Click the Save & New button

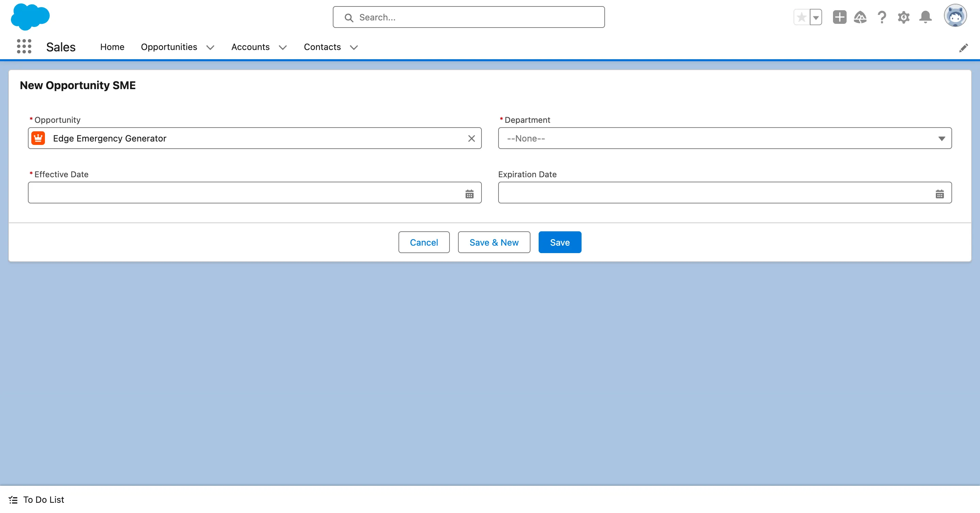pyautogui.click(x=494, y=242)
